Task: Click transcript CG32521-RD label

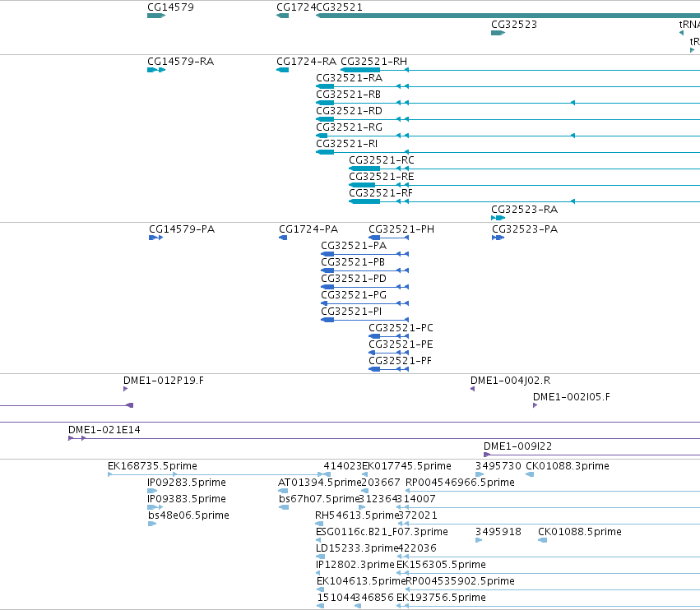Action: pos(349,111)
